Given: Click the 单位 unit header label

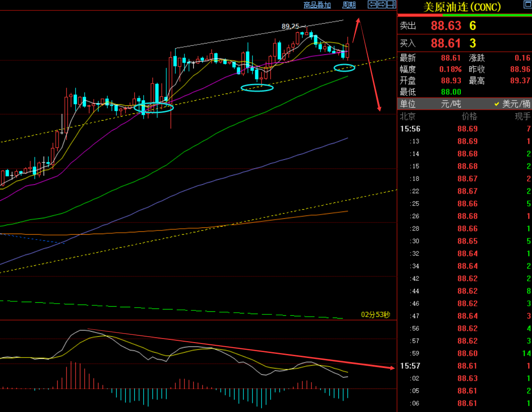Looking at the screenshot, I should 407,104.
